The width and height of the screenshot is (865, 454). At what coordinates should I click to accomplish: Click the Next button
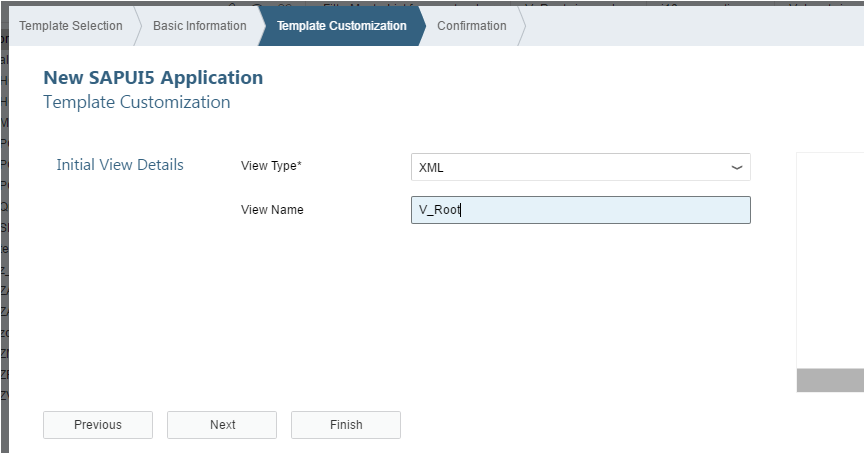tap(222, 425)
